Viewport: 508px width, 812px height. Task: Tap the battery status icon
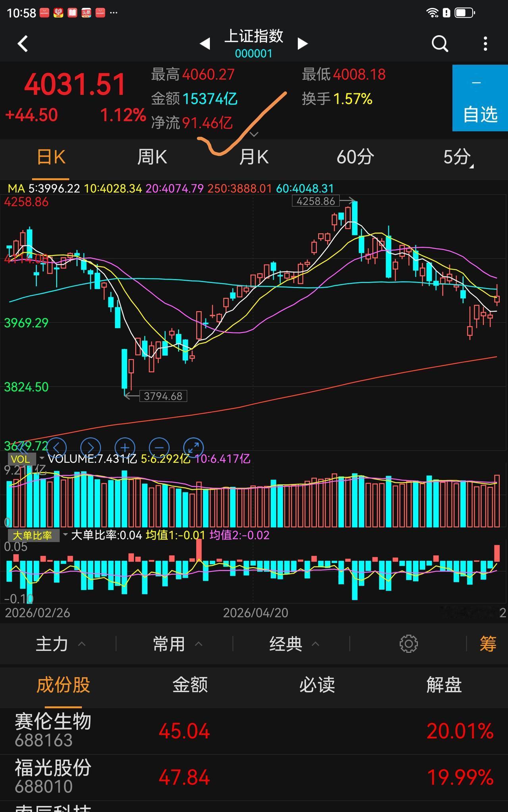point(465,13)
